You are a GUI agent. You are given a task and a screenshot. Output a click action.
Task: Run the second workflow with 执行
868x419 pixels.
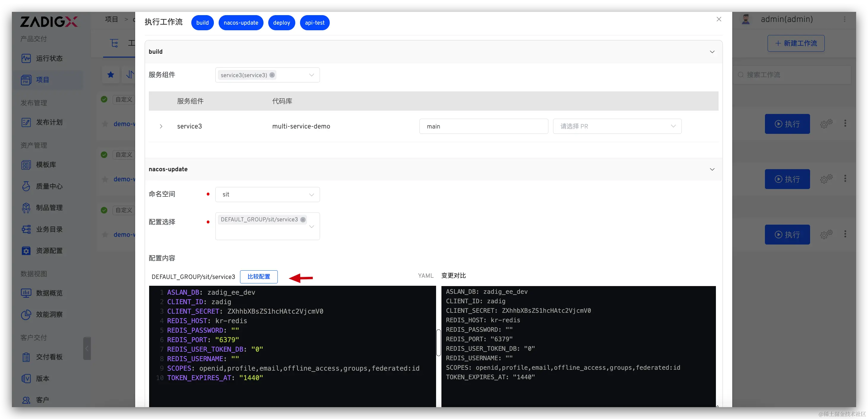coord(787,179)
